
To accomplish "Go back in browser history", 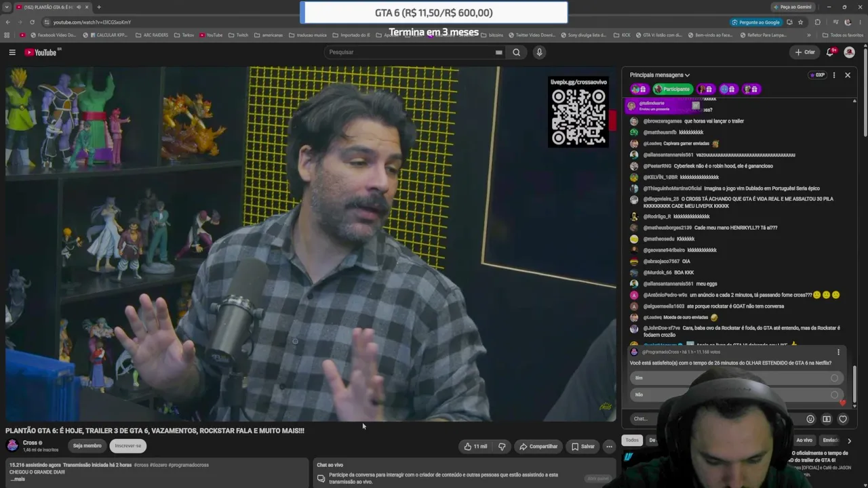I will pyautogui.click(x=8, y=22).
